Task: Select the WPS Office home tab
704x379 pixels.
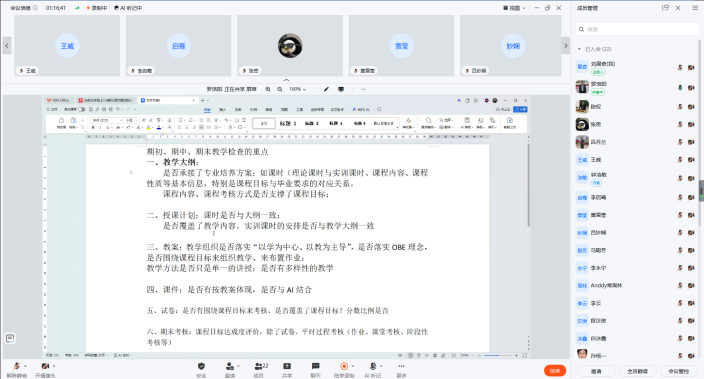Action: 58,100
